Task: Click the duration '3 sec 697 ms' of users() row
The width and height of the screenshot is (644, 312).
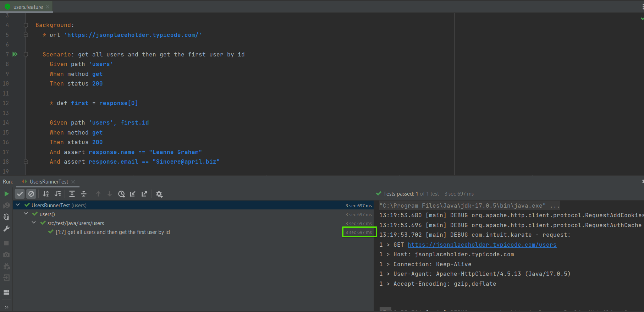Action: [358, 214]
